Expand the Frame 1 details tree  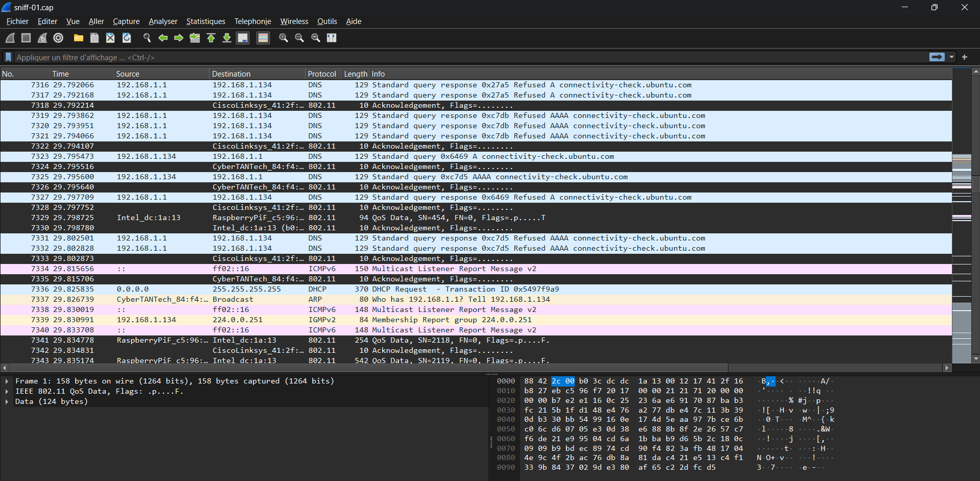[7, 381]
